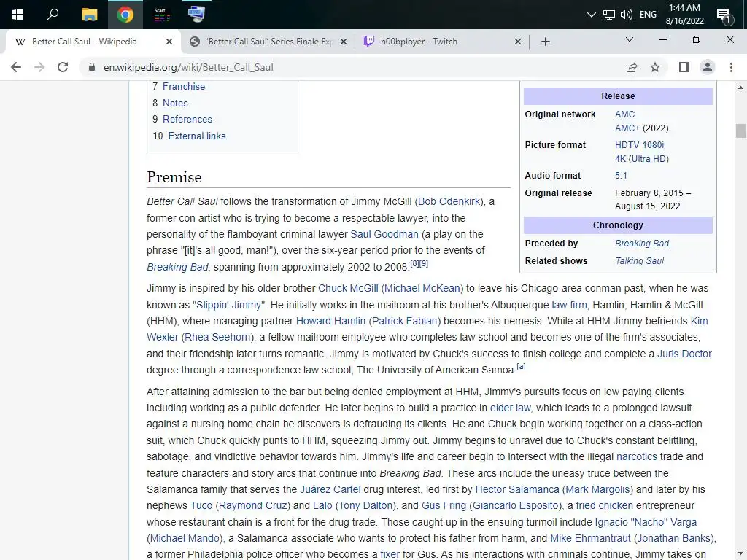The width and height of the screenshot is (747, 560).
Task: Open the Windows Start menu
Action: click(x=18, y=15)
